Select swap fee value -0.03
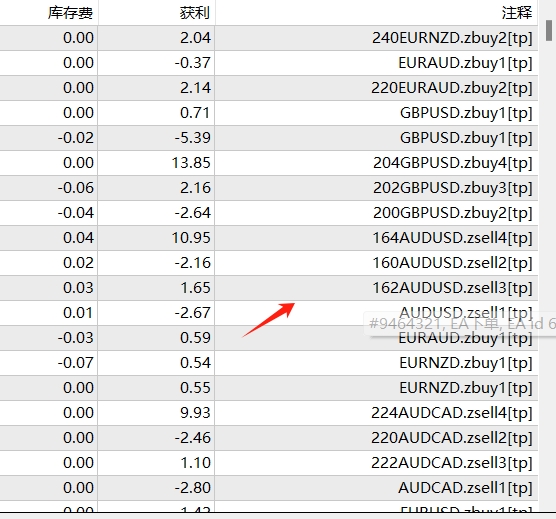This screenshot has height=519, width=556. click(x=76, y=338)
